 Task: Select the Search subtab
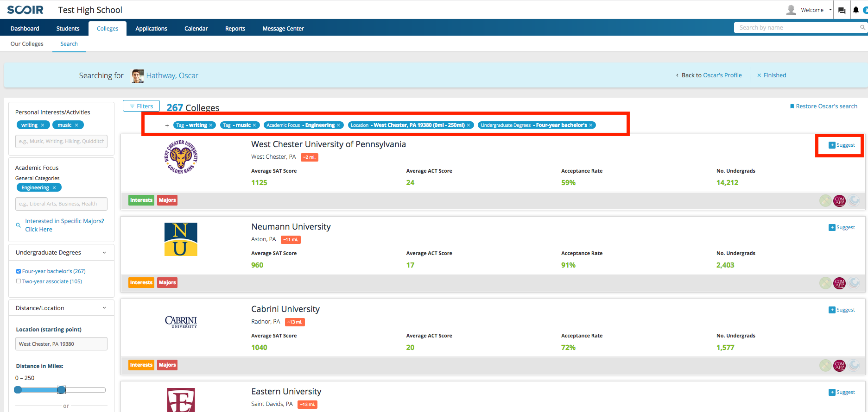click(69, 44)
